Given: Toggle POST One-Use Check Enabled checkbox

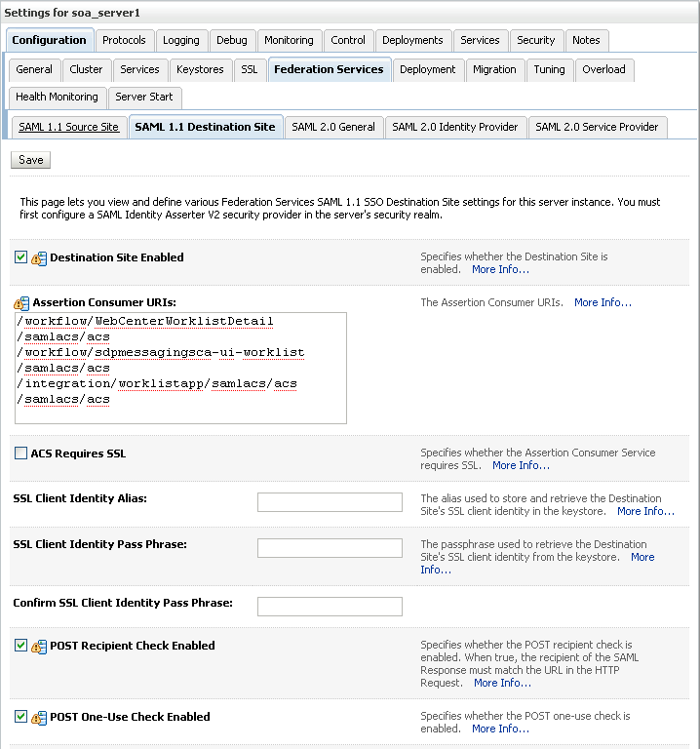Looking at the screenshot, I should [x=21, y=717].
